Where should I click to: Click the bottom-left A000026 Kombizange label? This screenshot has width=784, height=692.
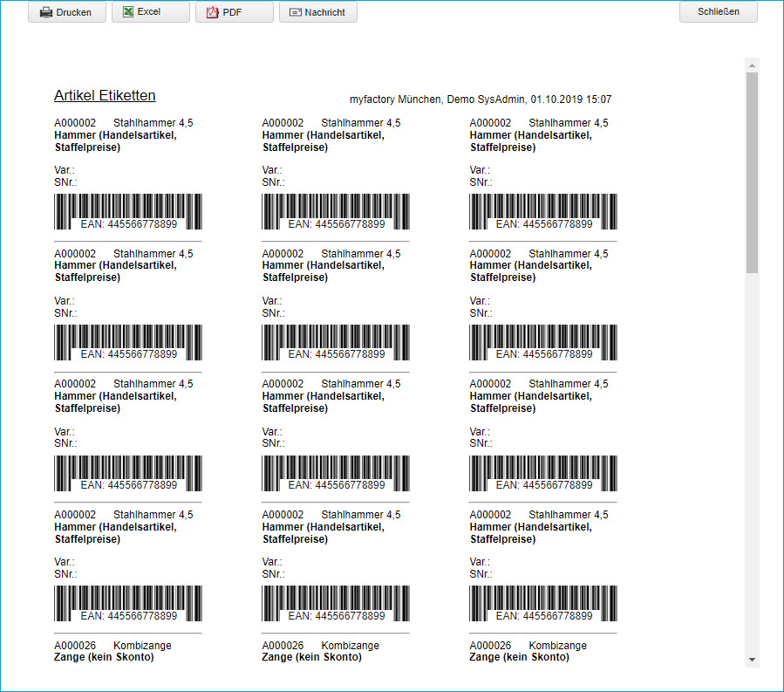pyautogui.click(x=112, y=646)
